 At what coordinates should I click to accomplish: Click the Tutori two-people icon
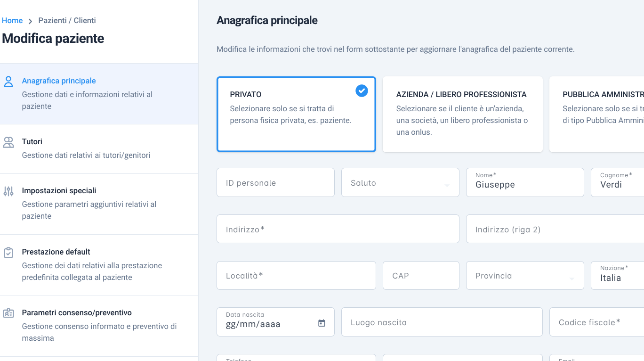click(x=8, y=142)
